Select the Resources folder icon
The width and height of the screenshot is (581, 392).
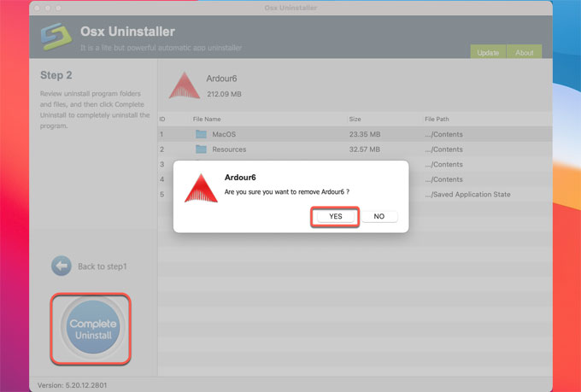coord(201,149)
